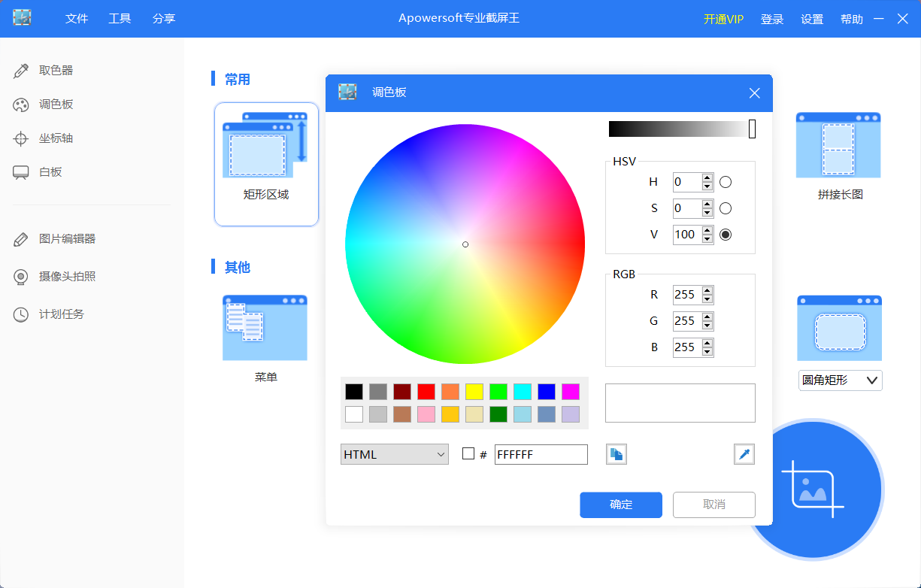Click the eyedropper icon in the palette dialog

(x=744, y=454)
